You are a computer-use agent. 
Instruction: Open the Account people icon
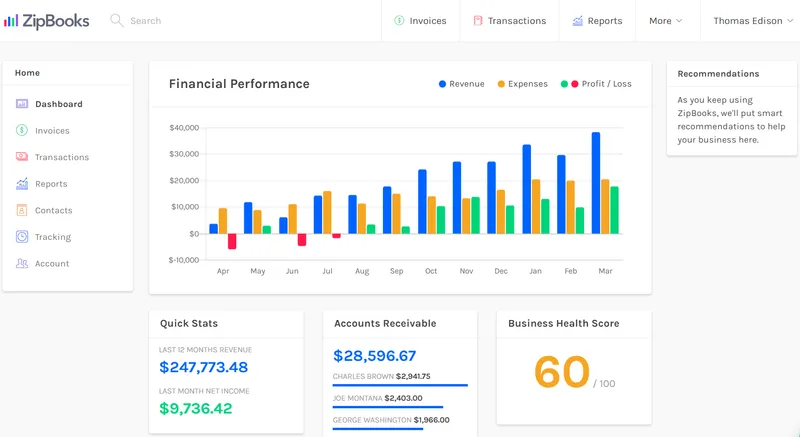[22, 263]
